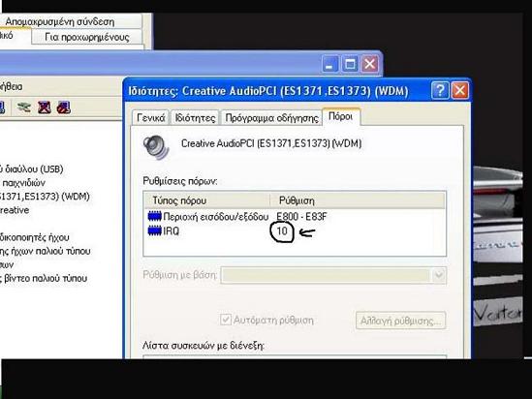Open the Πρόγραμμα οδήγησης tab
The width and height of the screenshot is (532, 399).
[271, 117]
